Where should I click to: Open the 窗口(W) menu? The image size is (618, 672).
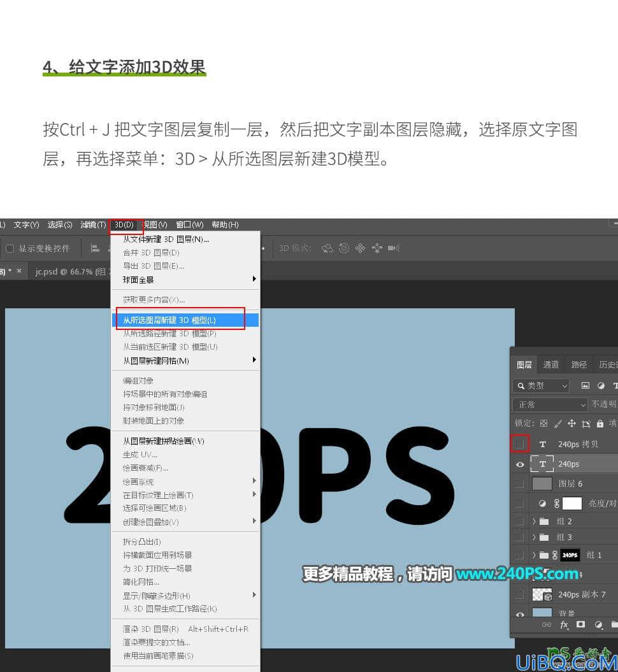point(189,225)
